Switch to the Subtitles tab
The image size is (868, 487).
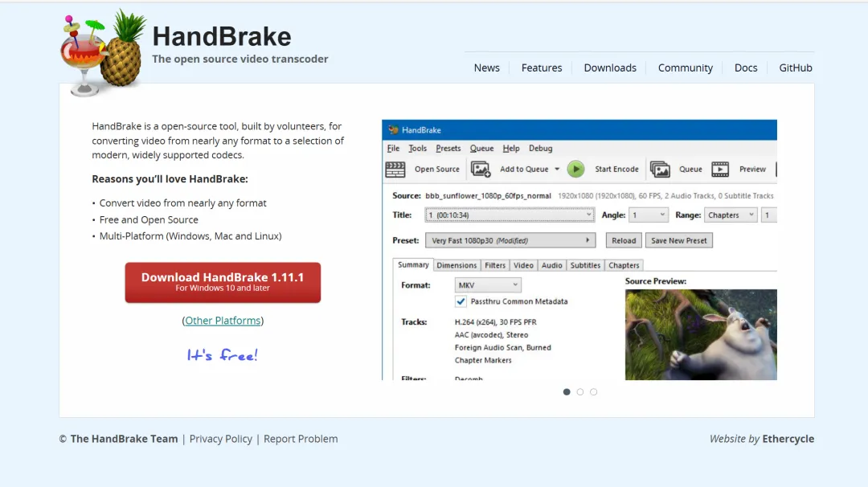[585, 266]
